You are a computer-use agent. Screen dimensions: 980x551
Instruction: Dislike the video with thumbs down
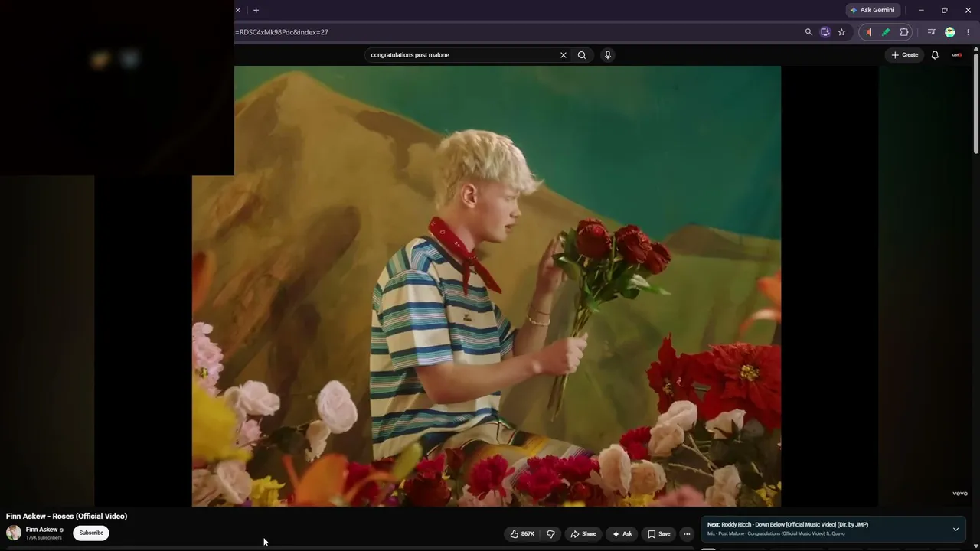(550, 534)
